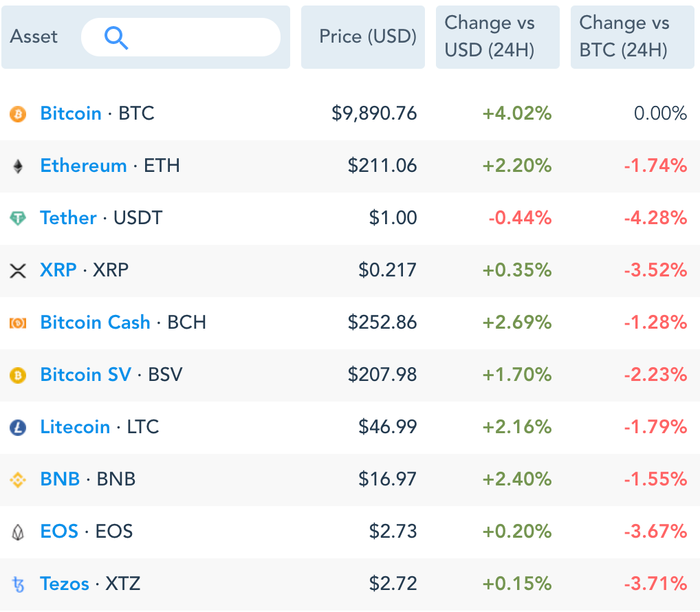This screenshot has height=612, width=700.
Task: Click the Bitcoin orange coin icon
Action: coord(18,113)
